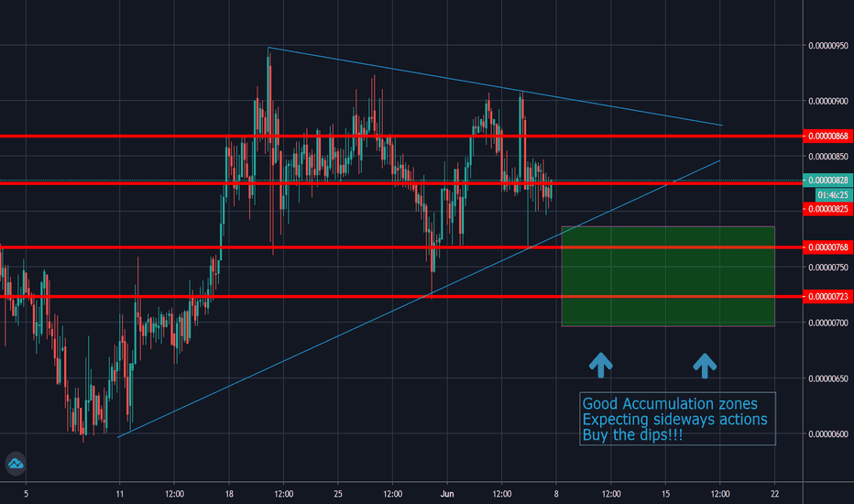Click the 'Jun' date label on time axis
854x504 pixels.
click(447, 494)
